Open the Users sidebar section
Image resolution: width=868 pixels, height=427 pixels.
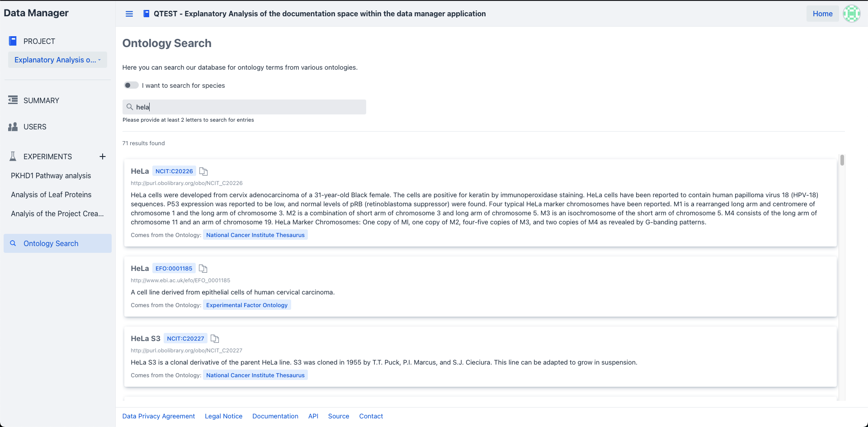pos(35,127)
